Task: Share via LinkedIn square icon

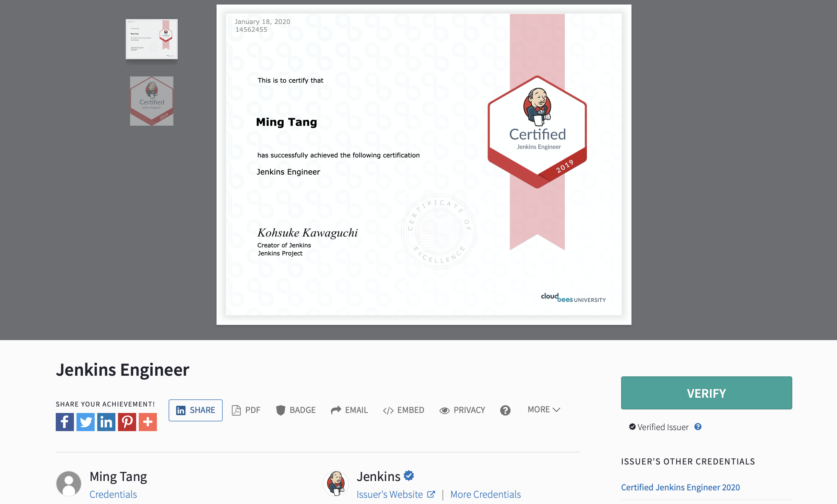Action: (106, 422)
